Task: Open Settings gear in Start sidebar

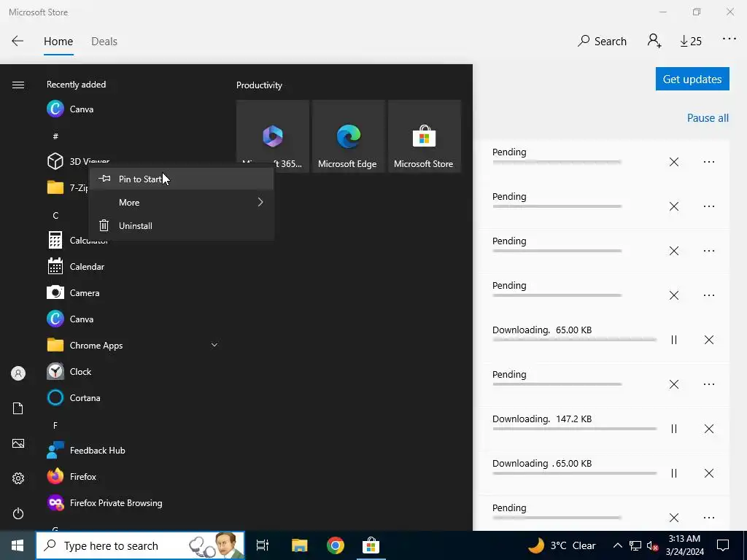Action: coord(18,478)
